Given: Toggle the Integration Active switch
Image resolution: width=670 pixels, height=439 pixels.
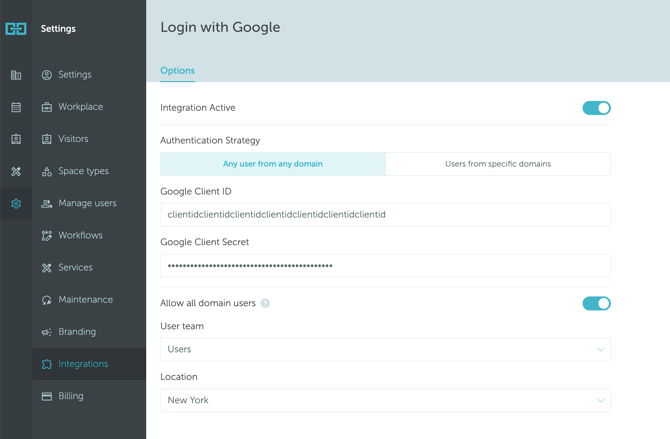Looking at the screenshot, I should [596, 108].
